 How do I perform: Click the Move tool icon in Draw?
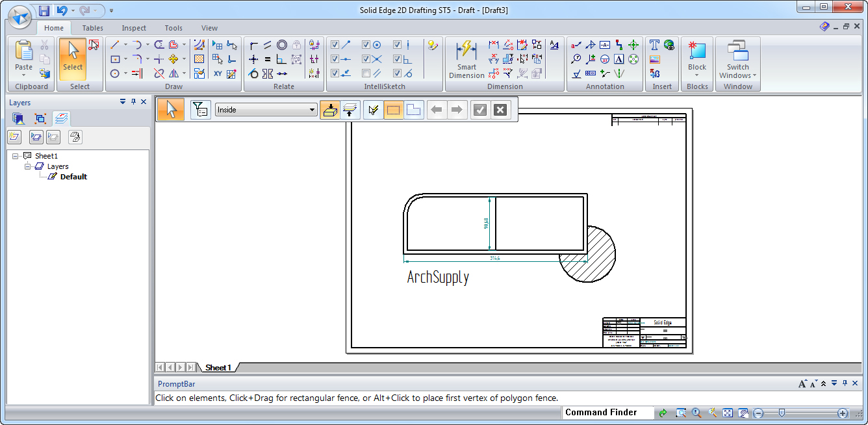tap(173, 59)
